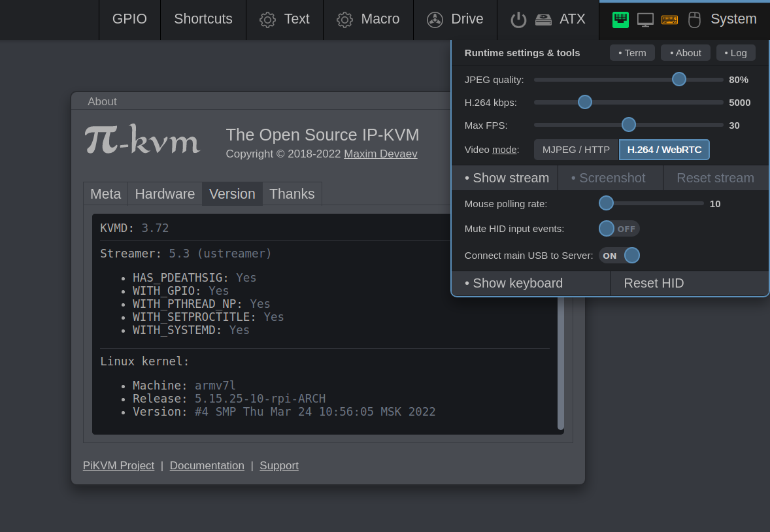Image resolution: width=770 pixels, height=532 pixels.
Task: Open the Documentation link
Action: coord(207,465)
